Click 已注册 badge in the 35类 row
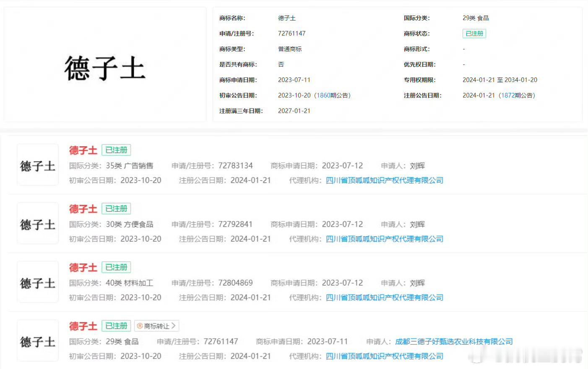Image resolution: width=588 pixels, height=369 pixels. click(116, 150)
